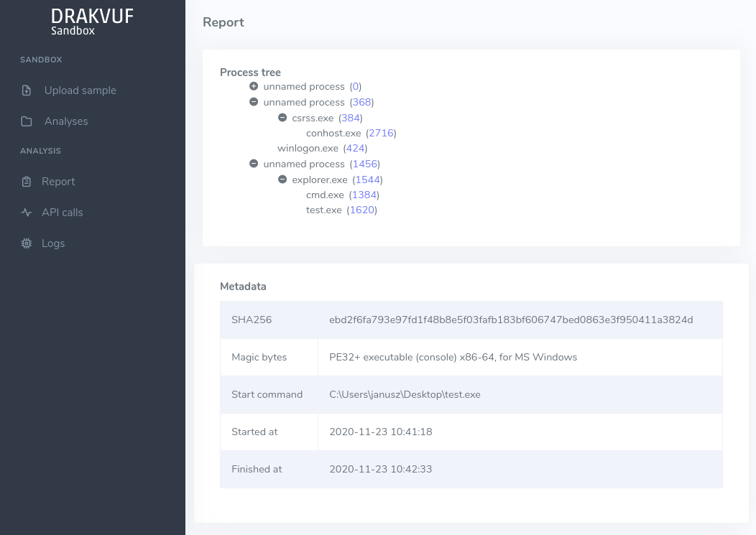Click the Upload sample document icon
Viewport: 756px width, 535px height.
click(27, 90)
